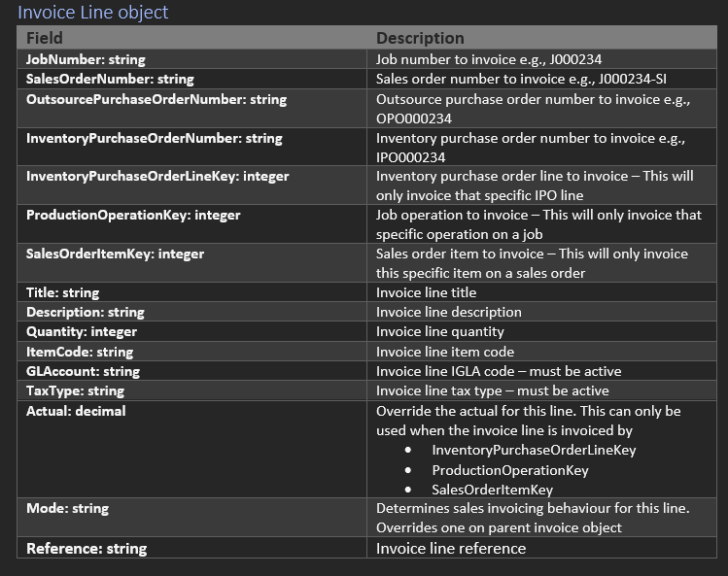Viewport: 728px width, 576px height.
Task: Select the 'JobNumber: string' field cell
Action: coord(191,59)
